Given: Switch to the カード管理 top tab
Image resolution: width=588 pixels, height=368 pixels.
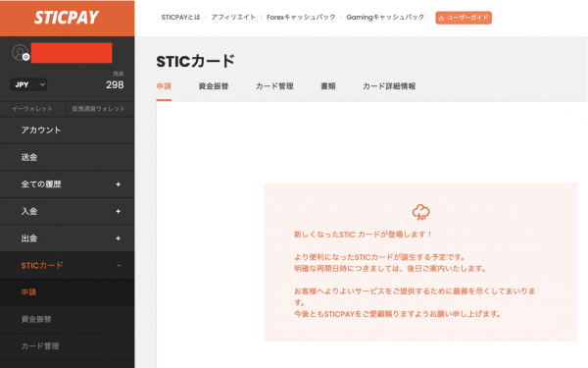Looking at the screenshot, I should (x=274, y=86).
